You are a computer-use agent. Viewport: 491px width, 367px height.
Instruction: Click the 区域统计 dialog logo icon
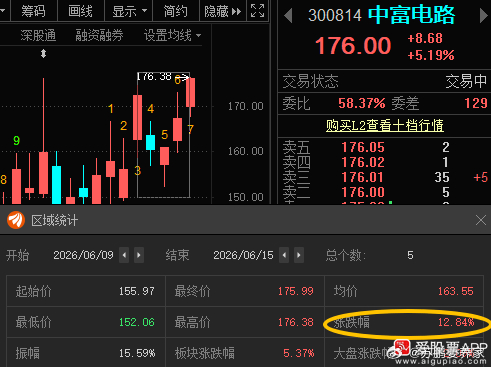click(x=16, y=220)
